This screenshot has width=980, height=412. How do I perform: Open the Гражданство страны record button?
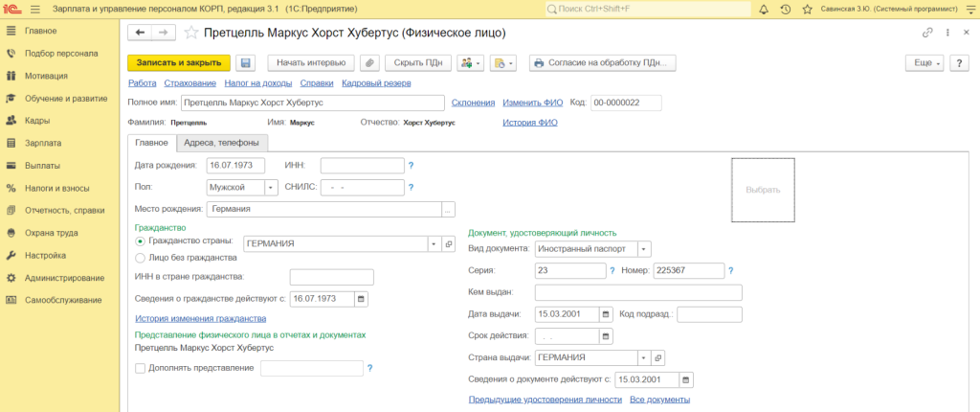point(449,244)
